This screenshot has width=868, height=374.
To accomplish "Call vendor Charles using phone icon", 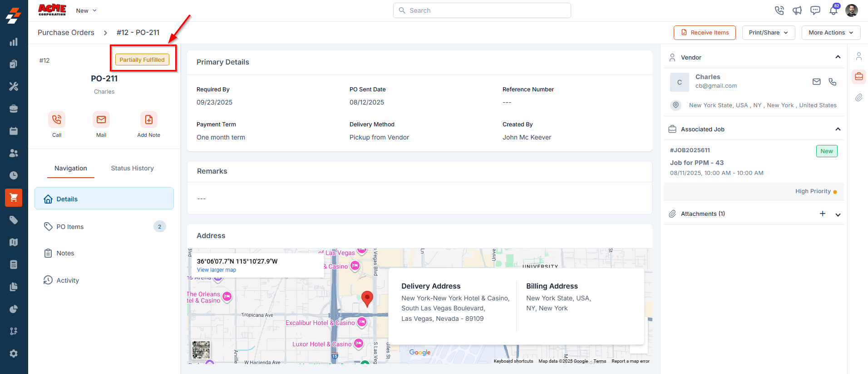I will [x=833, y=82].
